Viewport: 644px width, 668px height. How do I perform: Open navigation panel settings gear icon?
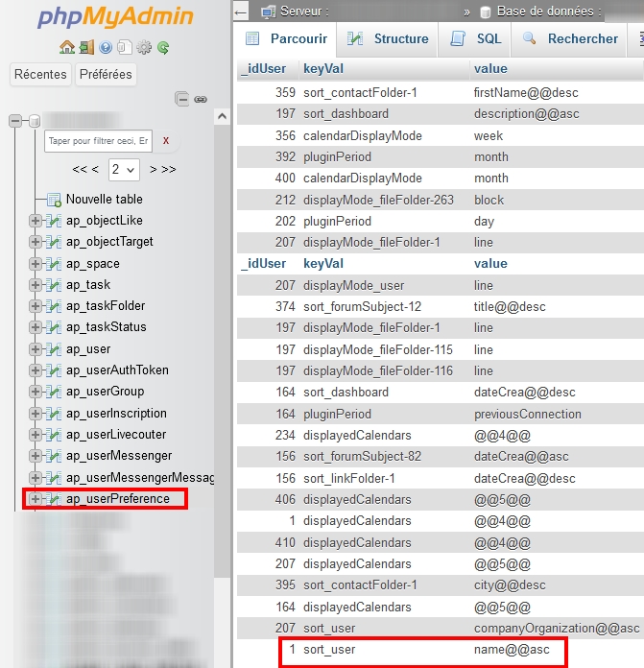click(144, 47)
